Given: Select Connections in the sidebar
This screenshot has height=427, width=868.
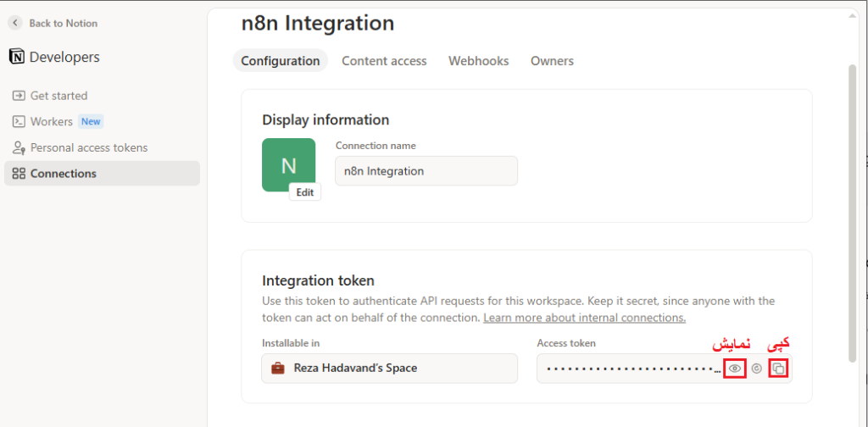Looking at the screenshot, I should pos(102,174).
